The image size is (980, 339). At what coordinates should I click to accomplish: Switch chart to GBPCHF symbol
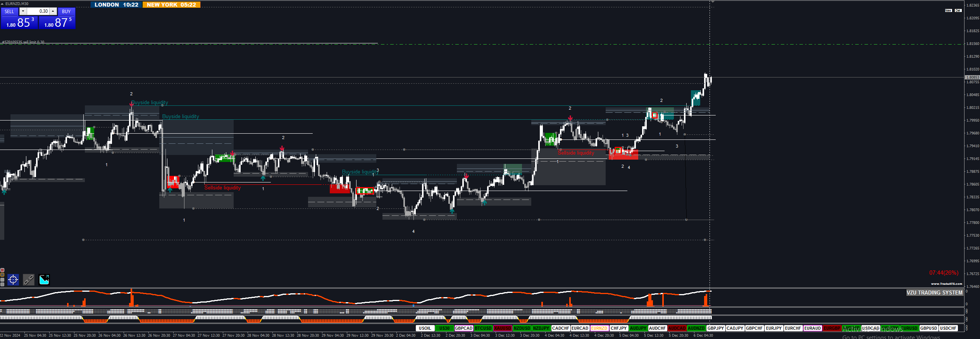(x=754, y=328)
